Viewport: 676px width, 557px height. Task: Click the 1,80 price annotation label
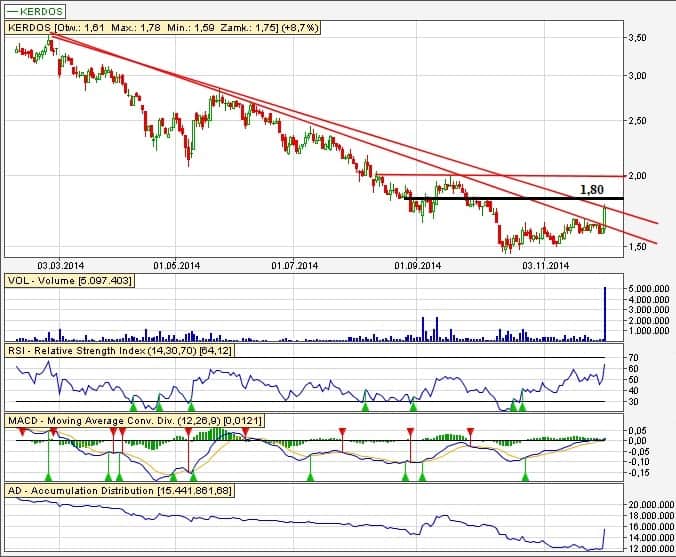point(593,188)
